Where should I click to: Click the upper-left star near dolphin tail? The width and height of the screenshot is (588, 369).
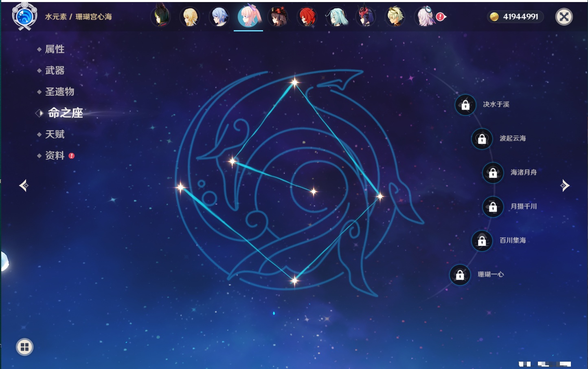pos(233,161)
